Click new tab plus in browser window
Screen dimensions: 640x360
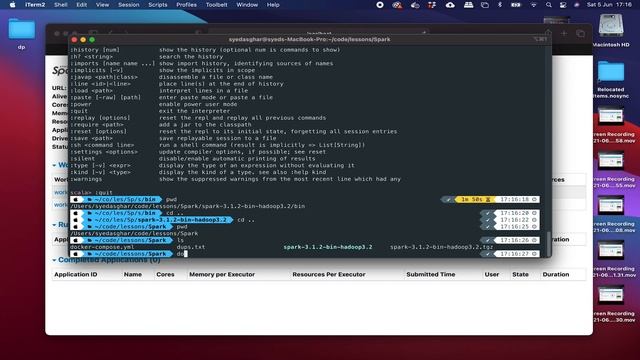[x=564, y=33]
